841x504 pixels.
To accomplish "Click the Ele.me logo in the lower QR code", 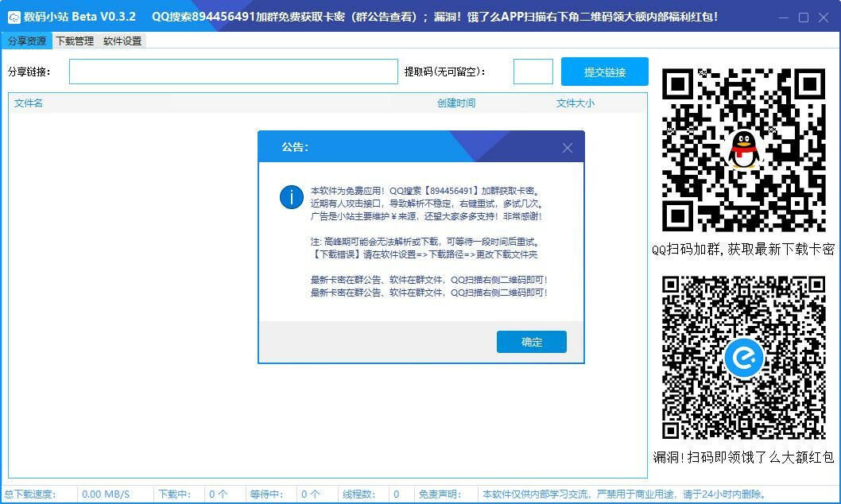I will [743, 359].
